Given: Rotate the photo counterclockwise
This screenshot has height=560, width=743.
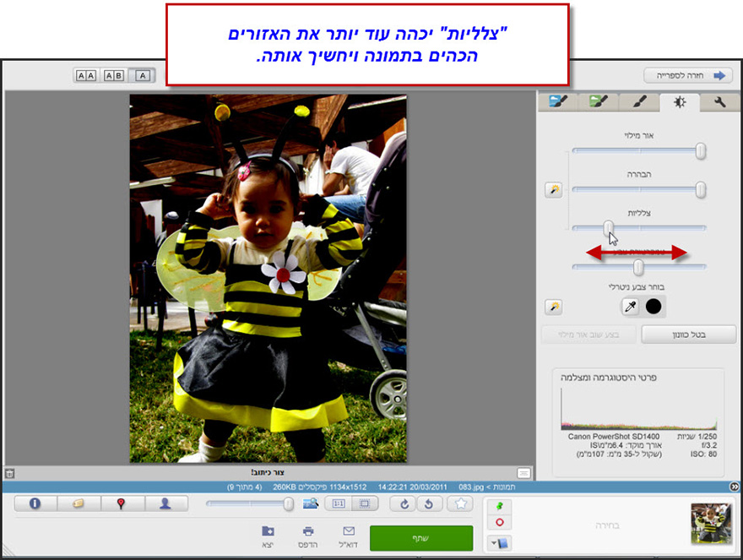Looking at the screenshot, I should coord(429,503).
